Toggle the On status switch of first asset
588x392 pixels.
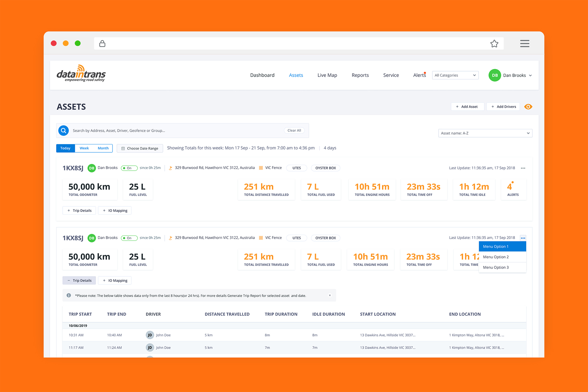click(x=129, y=168)
